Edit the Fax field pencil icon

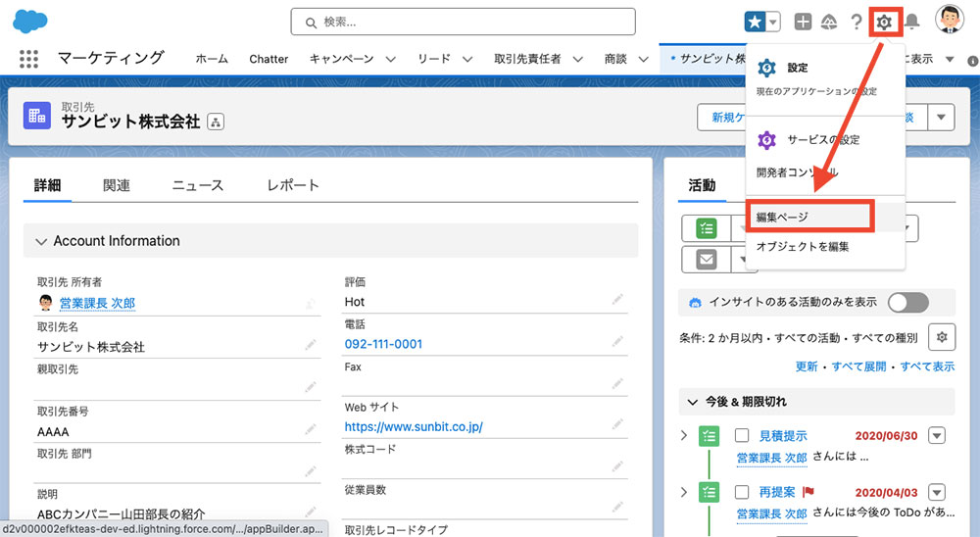coord(617,382)
